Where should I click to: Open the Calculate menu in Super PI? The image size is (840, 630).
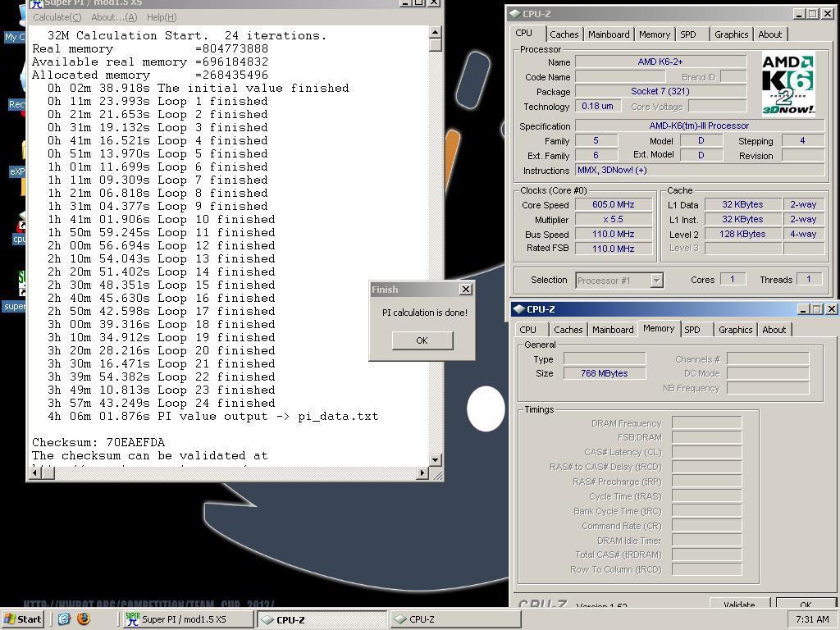(57, 18)
